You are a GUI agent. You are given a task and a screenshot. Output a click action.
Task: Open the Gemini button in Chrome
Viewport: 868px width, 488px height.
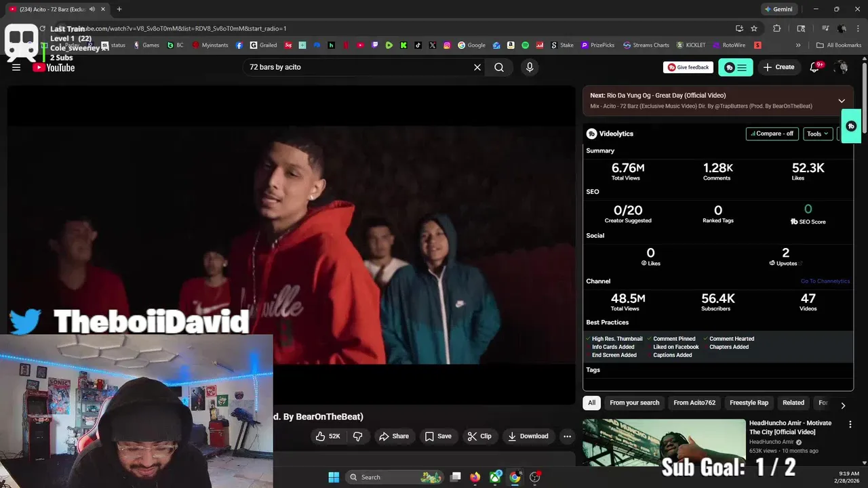[x=778, y=9]
